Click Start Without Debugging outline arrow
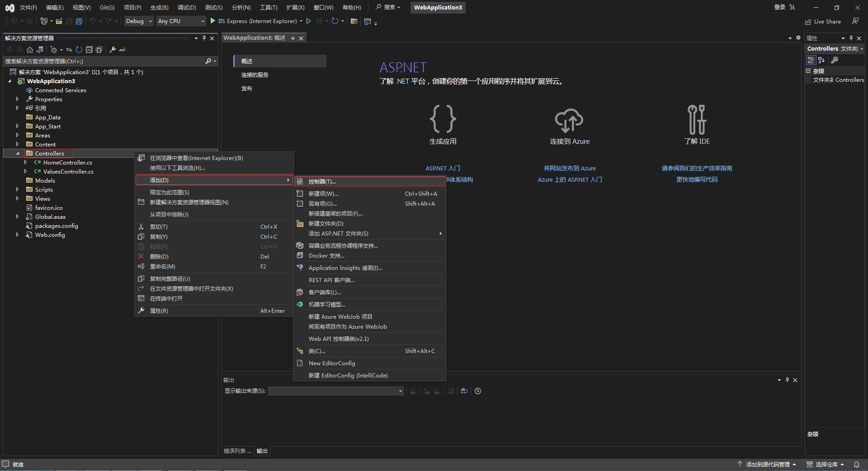Screen dimensions: 868x471 point(309,21)
